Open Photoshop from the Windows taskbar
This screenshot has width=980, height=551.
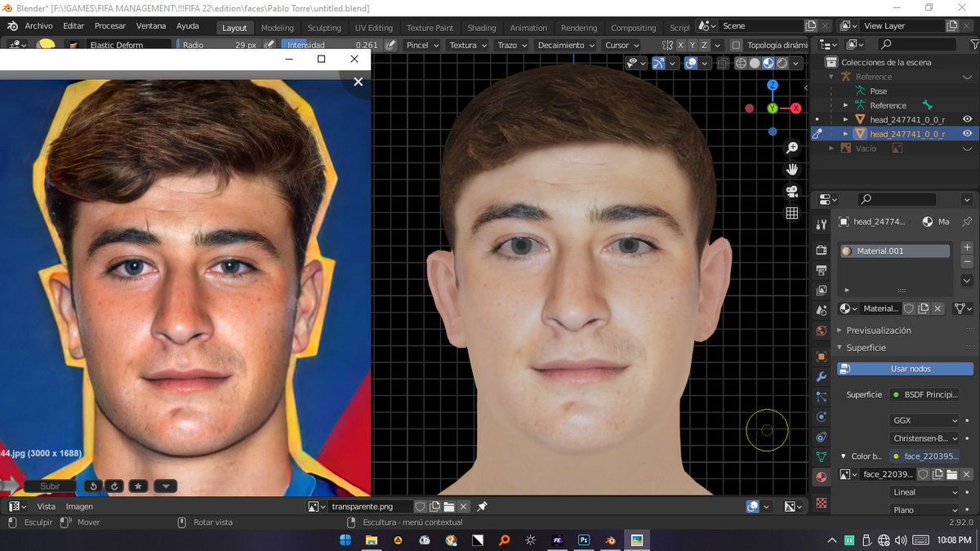[584, 540]
